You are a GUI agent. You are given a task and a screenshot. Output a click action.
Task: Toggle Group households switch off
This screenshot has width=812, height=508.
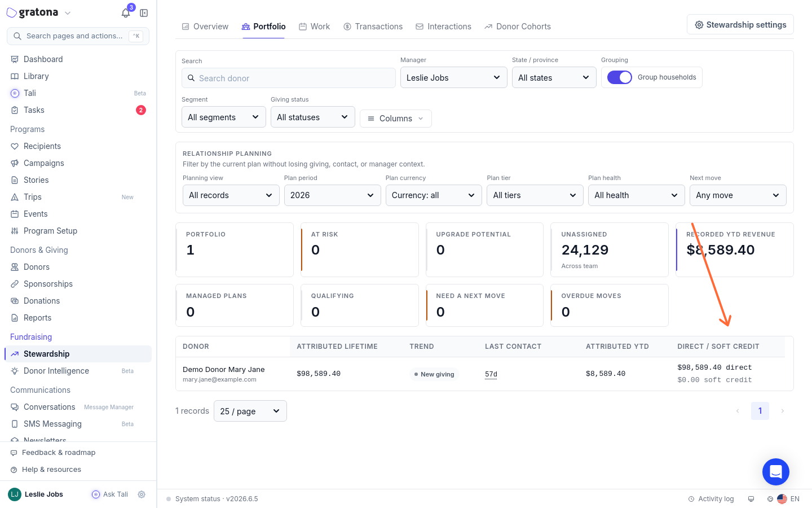pyautogui.click(x=620, y=77)
